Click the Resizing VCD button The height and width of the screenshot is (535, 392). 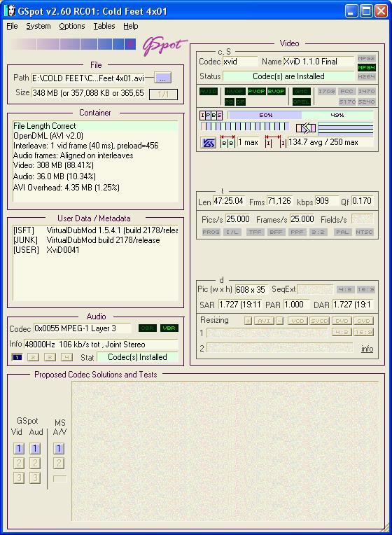[297, 321]
